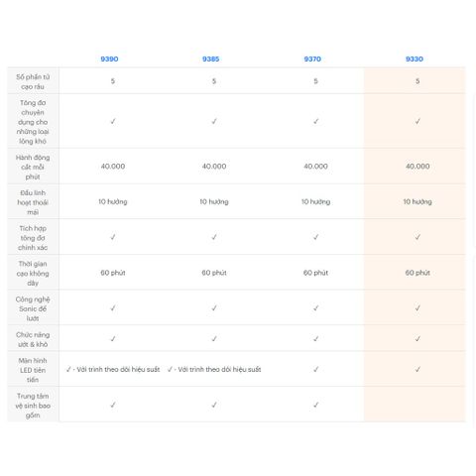Open the 9390 model link
476x476 pixels.
point(109,59)
